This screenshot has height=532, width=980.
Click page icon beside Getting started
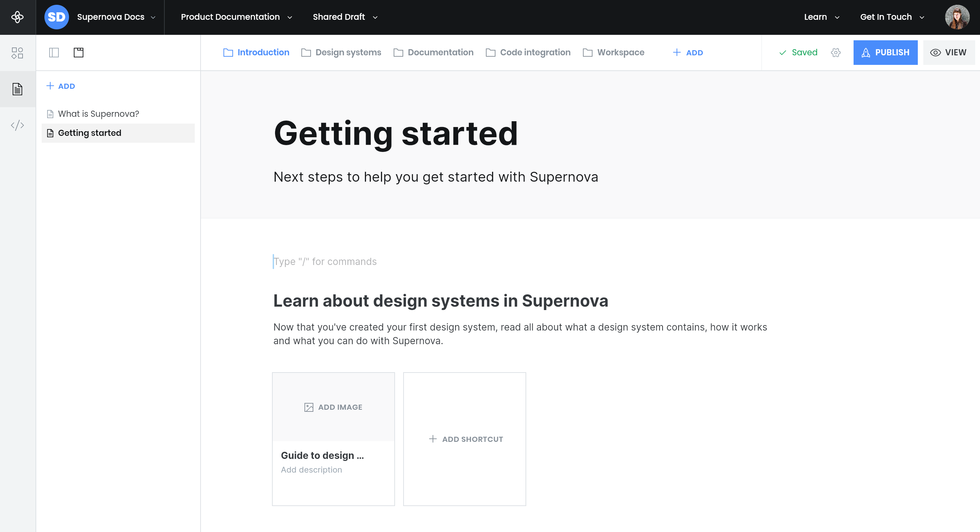click(50, 133)
